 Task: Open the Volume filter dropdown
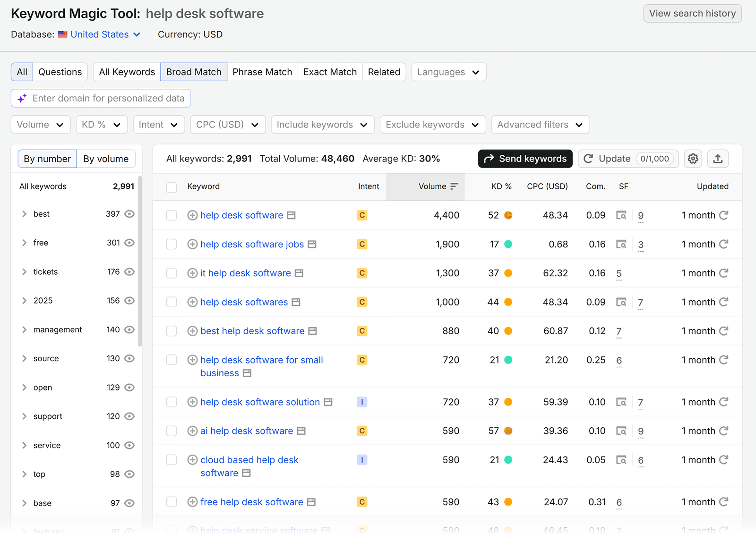(x=40, y=125)
